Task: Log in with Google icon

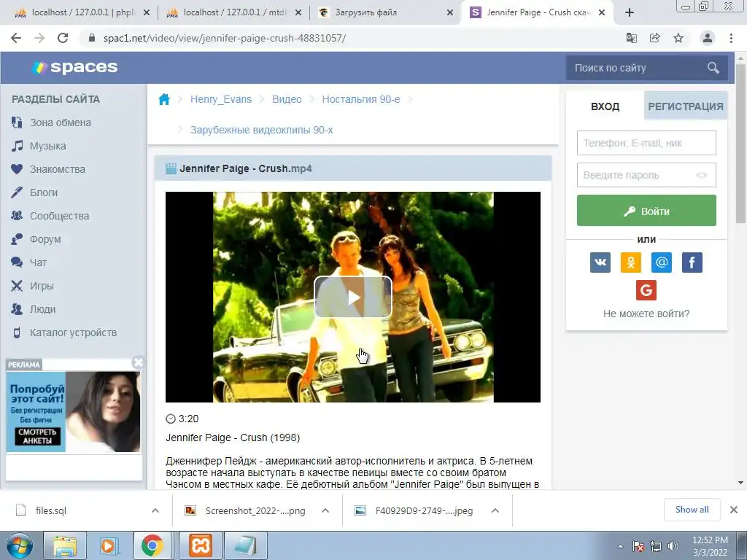Action: [x=646, y=290]
